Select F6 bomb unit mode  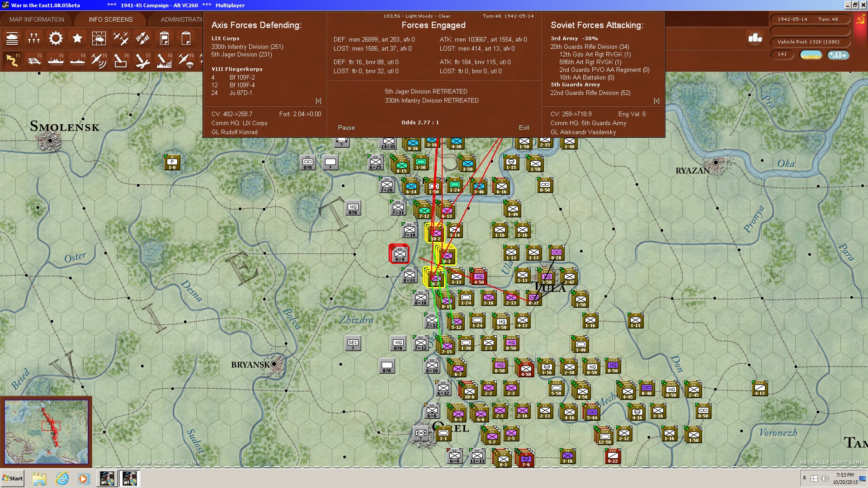click(121, 60)
